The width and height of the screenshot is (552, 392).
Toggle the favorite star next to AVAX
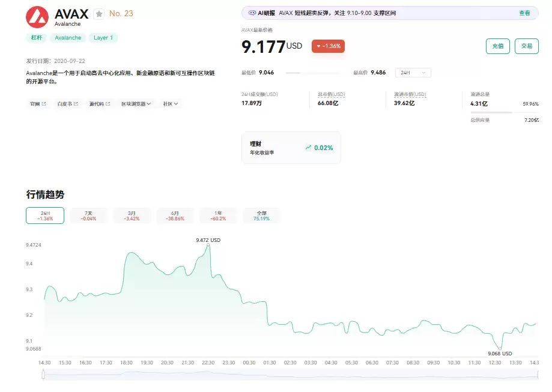coord(99,14)
